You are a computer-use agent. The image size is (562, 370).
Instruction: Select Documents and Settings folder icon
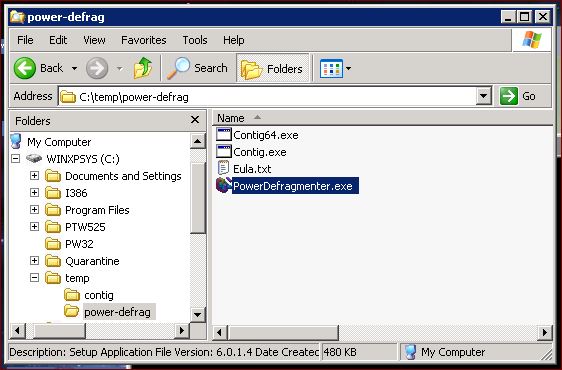click(x=53, y=176)
